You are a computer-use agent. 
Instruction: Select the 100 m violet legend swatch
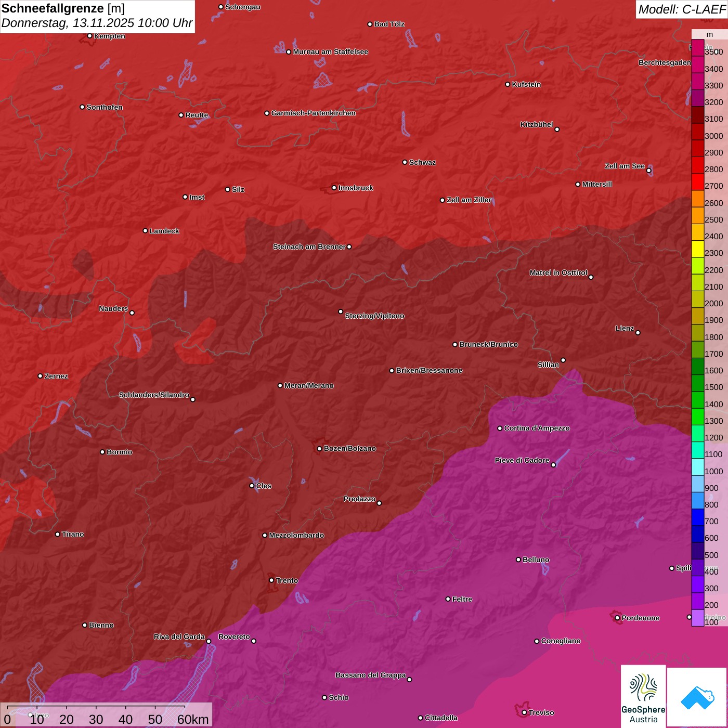pyautogui.click(x=698, y=618)
